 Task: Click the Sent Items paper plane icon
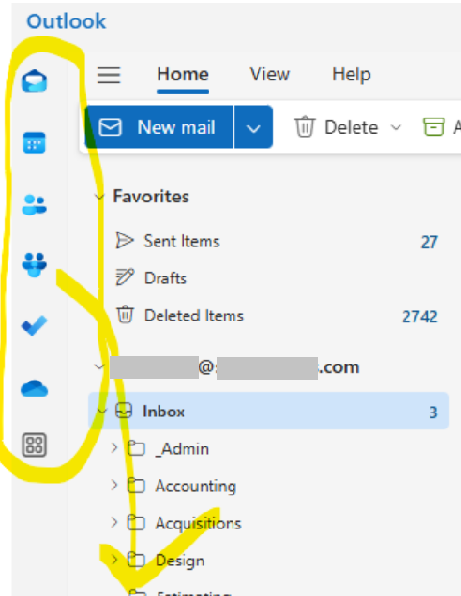(125, 240)
